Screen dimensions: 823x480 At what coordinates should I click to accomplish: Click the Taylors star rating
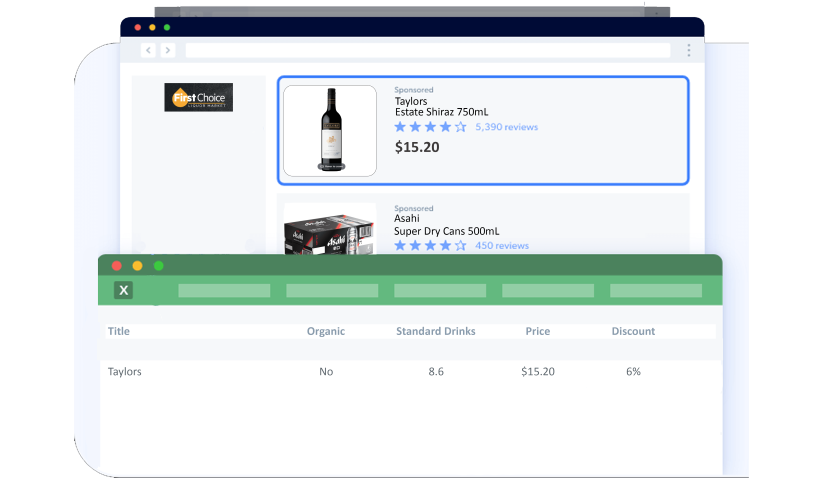(430, 127)
